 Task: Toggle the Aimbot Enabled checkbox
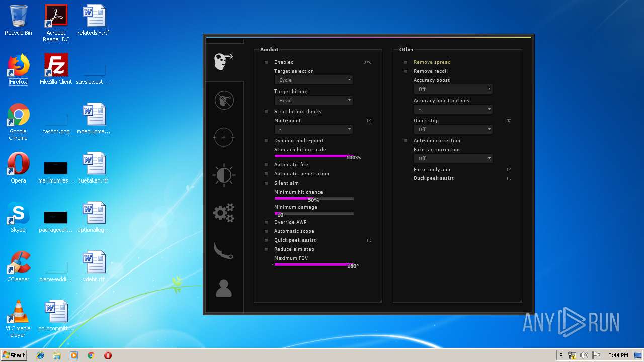[x=266, y=62]
